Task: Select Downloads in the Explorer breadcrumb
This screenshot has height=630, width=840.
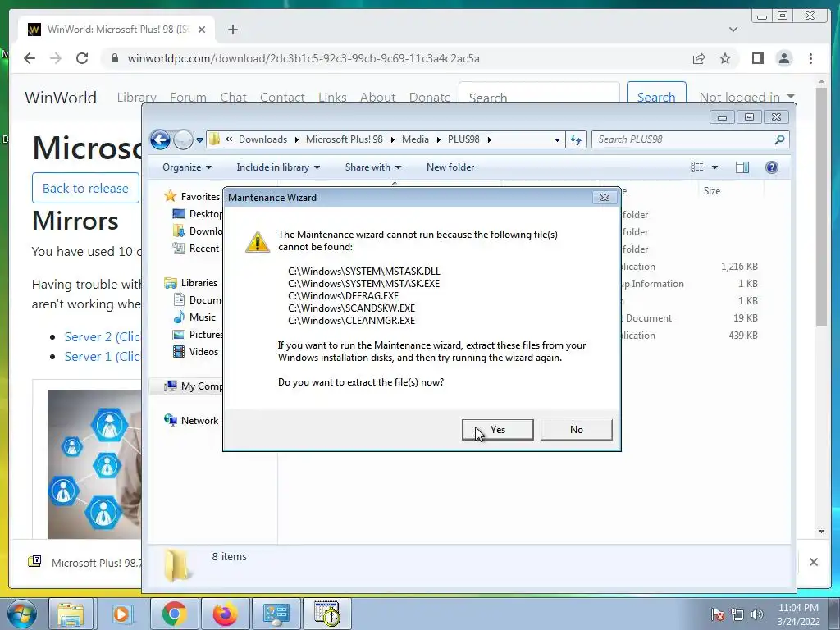Action: tap(262, 139)
